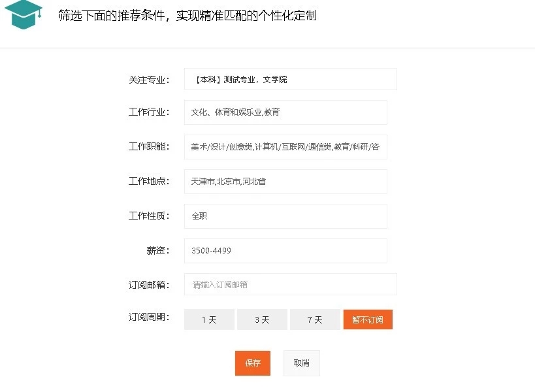This screenshot has width=535, height=392.
Task: Choose the 7天 subscription period
Action: 315,319
